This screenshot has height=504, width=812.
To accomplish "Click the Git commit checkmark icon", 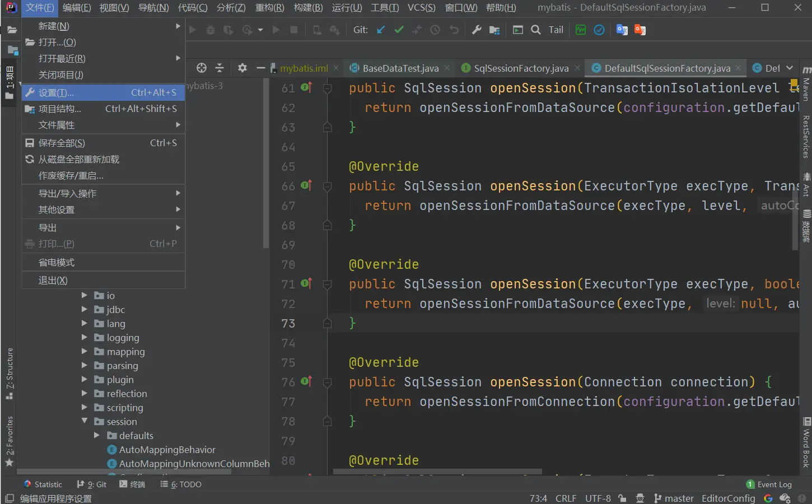I will (x=399, y=30).
